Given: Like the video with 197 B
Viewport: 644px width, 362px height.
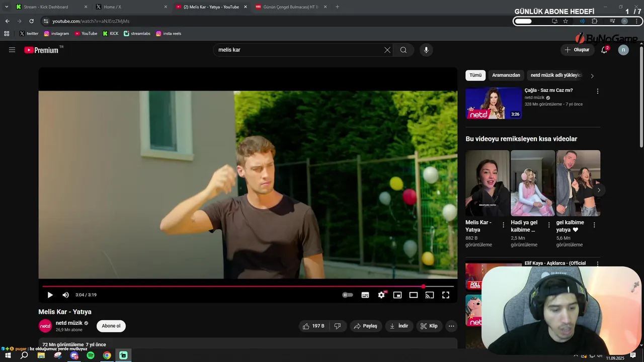Looking at the screenshot, I should pyautogui.click(x=313, y=326).
